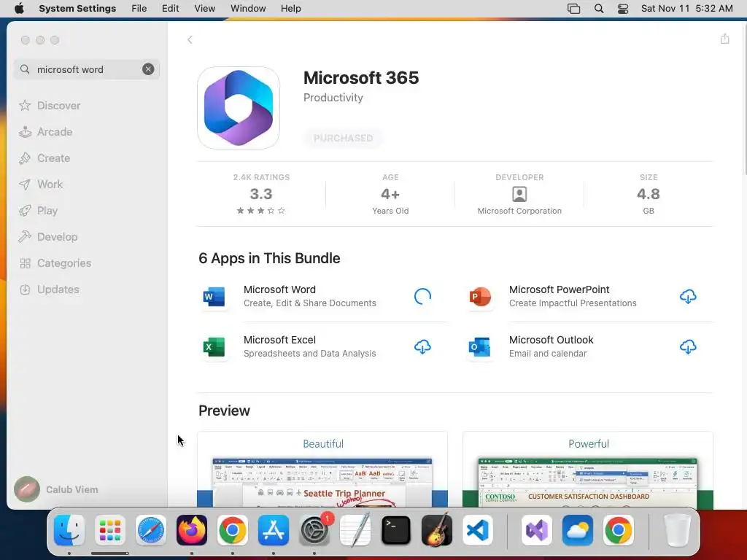Click the Microsoft Outlook title text

(551, 340)
